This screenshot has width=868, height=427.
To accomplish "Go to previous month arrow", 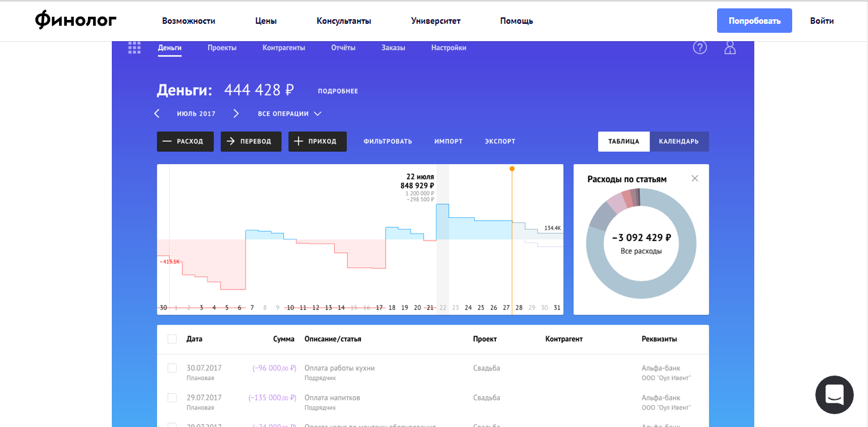I will coord(157,114).
